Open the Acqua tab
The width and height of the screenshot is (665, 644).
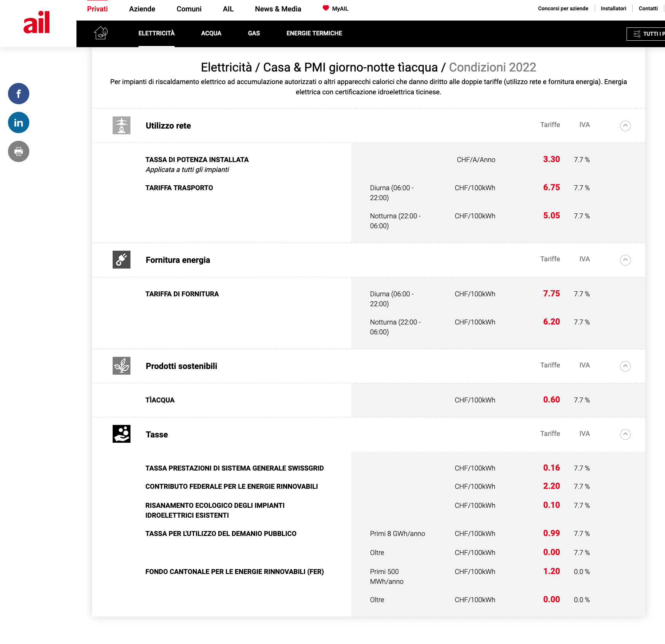[x=211, y=33]
